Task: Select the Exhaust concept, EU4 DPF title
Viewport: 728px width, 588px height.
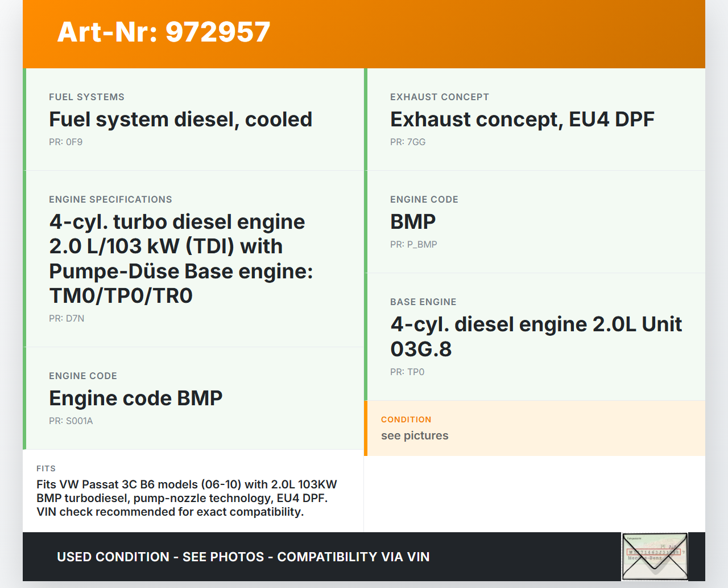Action: 522,120
